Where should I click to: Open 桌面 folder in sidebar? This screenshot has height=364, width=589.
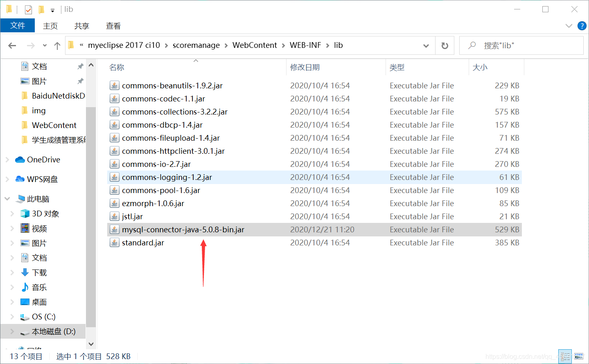coord(39,302)
